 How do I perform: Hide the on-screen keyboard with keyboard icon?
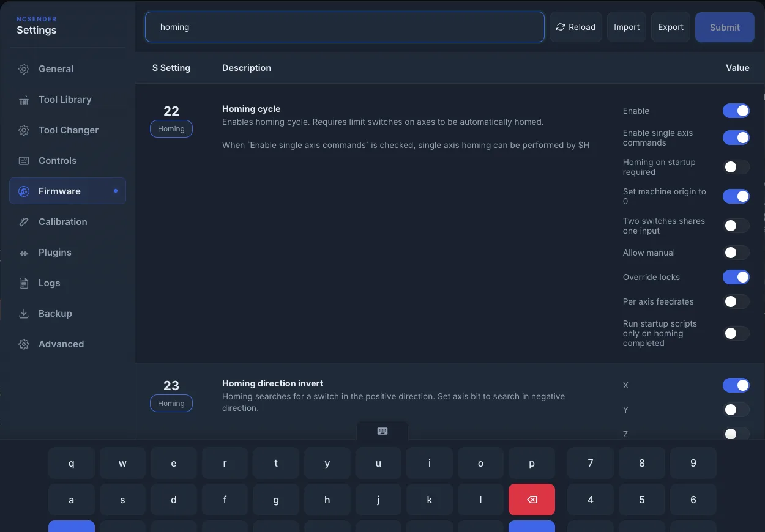tap(382, 431)
